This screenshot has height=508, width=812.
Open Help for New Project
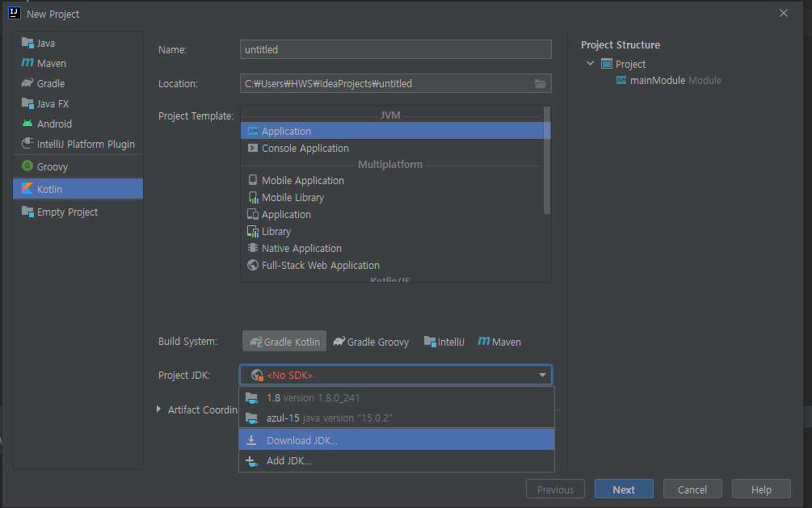761,489
